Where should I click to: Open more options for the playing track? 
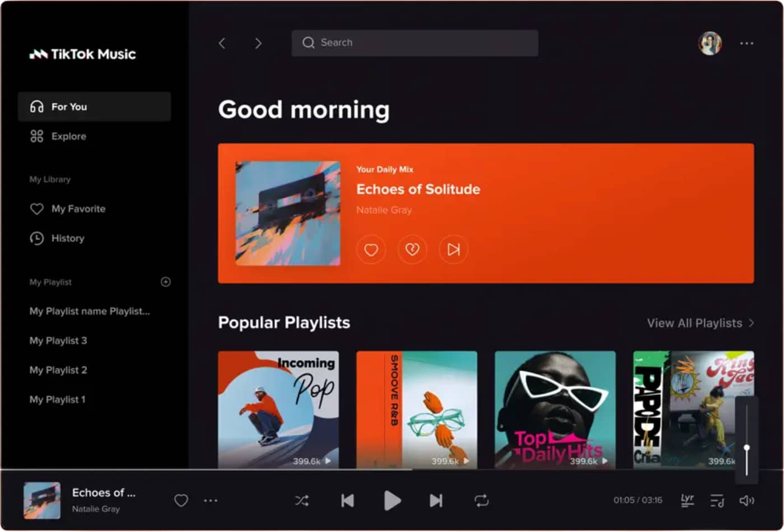(211, 501)
